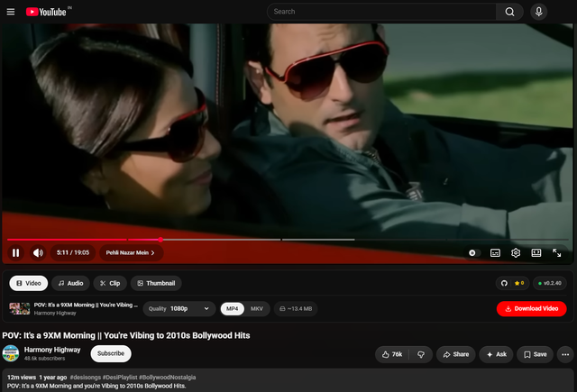Share this video
The height and width of the screenshot is (392, 577).
tap(456, 354)
